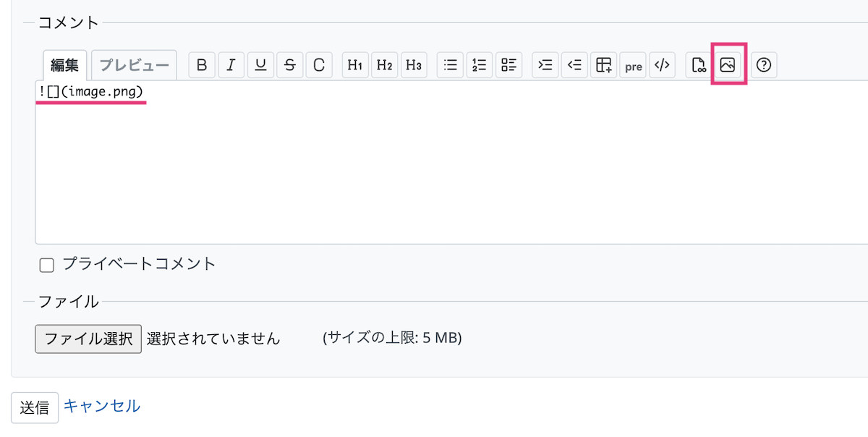
Task: Select the 編集 tab
Action: point(64,65)
